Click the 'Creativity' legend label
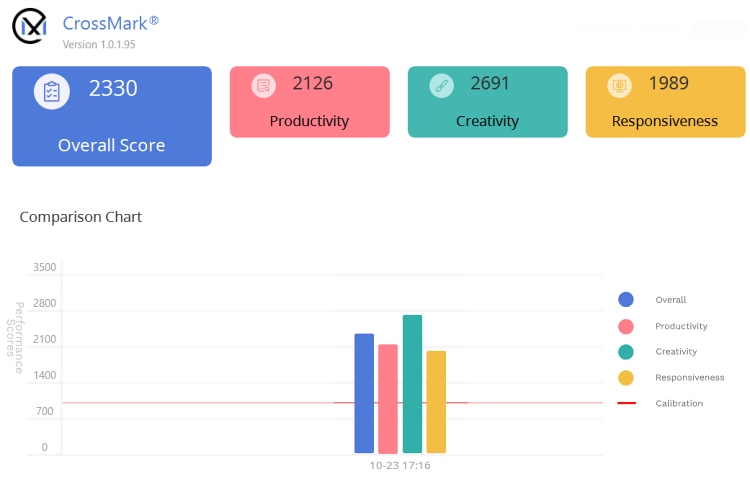Image resolution: width=750 pixels, height=500 pixels. coord(676,352)
